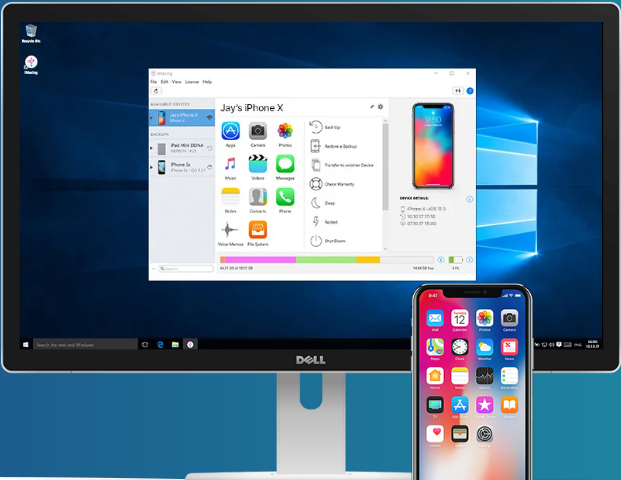Click the iPhone X preview image in iMazing
This screenshot has height=480, width=621.
click(433, 146)
